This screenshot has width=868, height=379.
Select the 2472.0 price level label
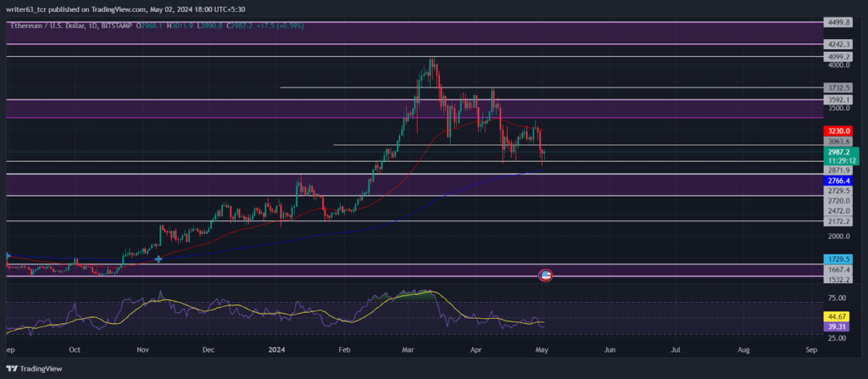[x=837, y=211]
